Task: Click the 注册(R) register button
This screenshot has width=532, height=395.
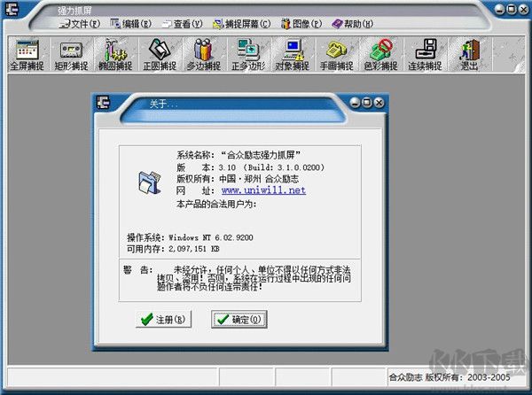Action: [x=163, y=319]
